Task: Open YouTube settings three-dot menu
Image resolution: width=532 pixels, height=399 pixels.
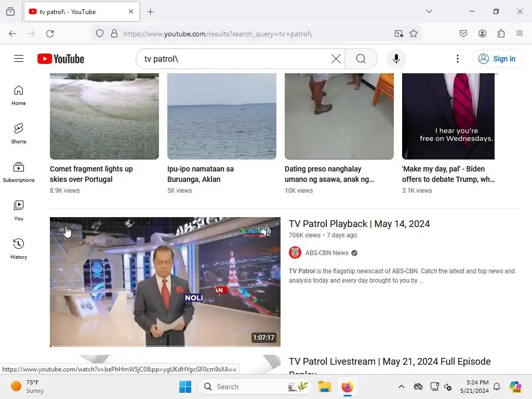Action: (x=457, y=59)
